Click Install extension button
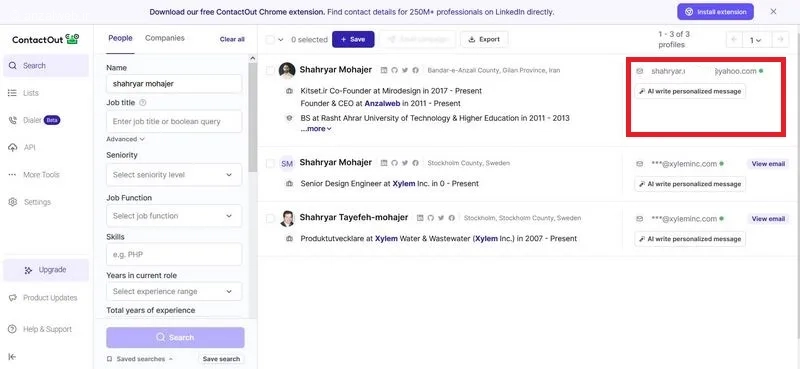The height and width of the screenshot is (369, 800). click(x=715, y=12)
